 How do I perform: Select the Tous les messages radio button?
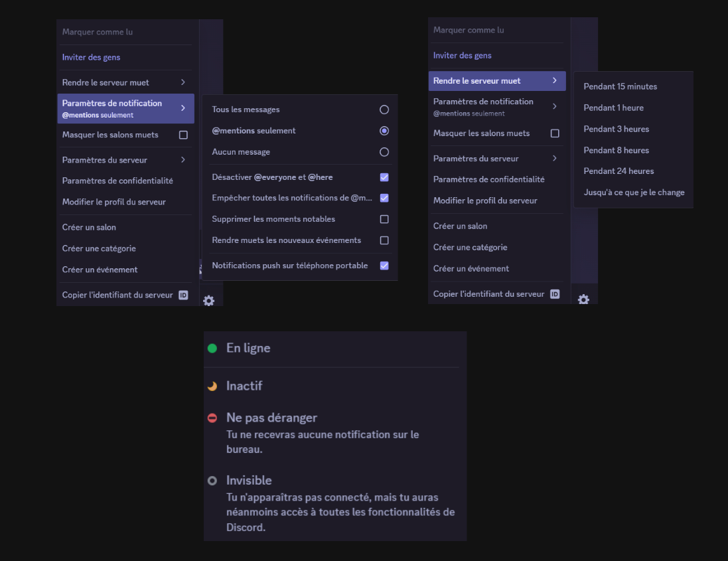click(x=384, y=110)
